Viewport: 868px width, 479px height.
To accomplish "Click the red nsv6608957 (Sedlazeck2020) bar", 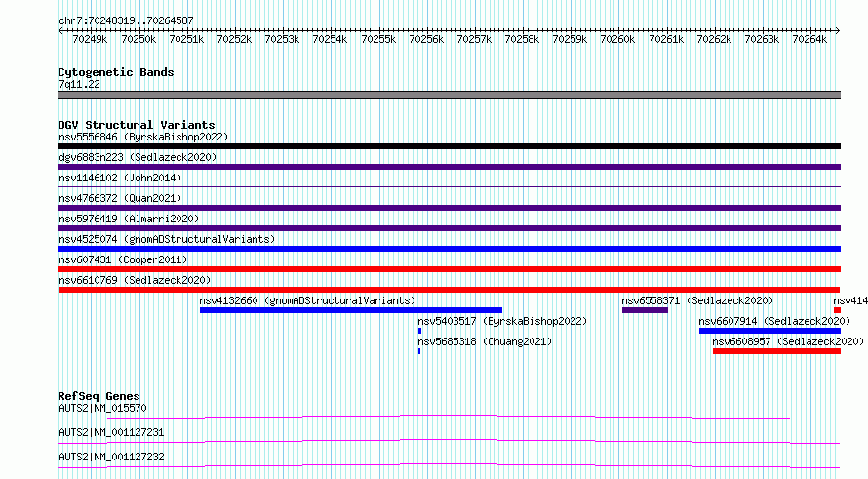I will [x=776, y=351].
